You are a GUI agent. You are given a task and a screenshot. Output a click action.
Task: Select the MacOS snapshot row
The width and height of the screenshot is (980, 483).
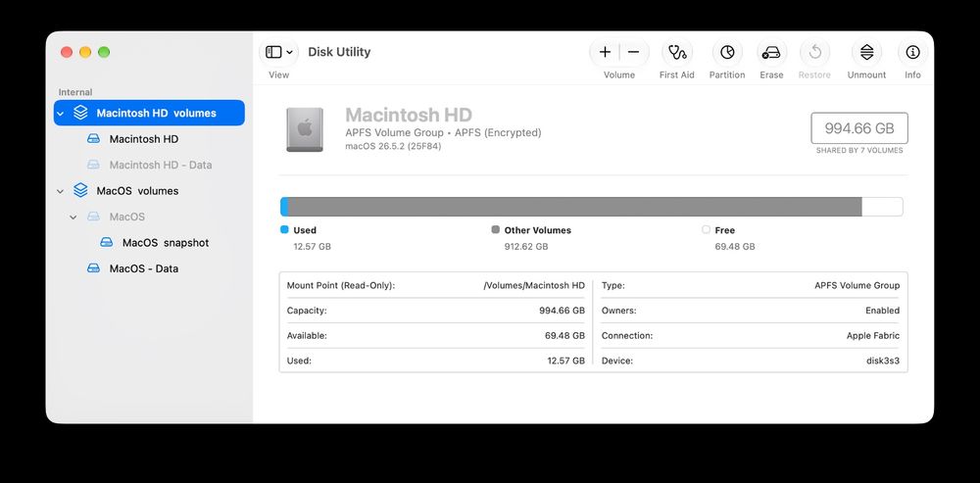pyautogui.click(x=149, y=242)
